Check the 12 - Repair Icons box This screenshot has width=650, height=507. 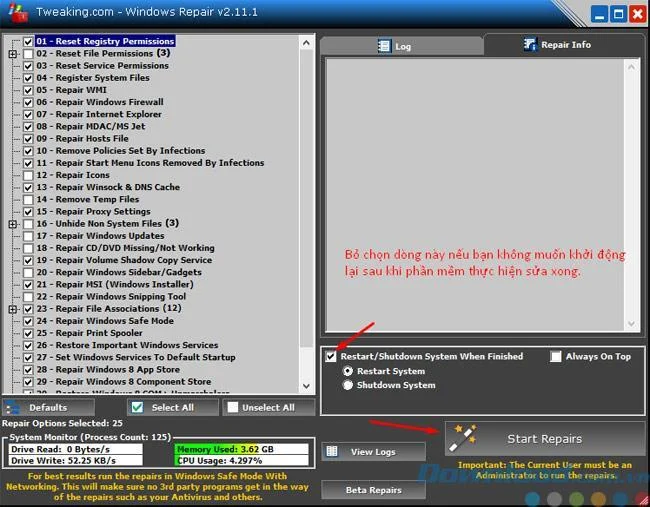[28, 175]
